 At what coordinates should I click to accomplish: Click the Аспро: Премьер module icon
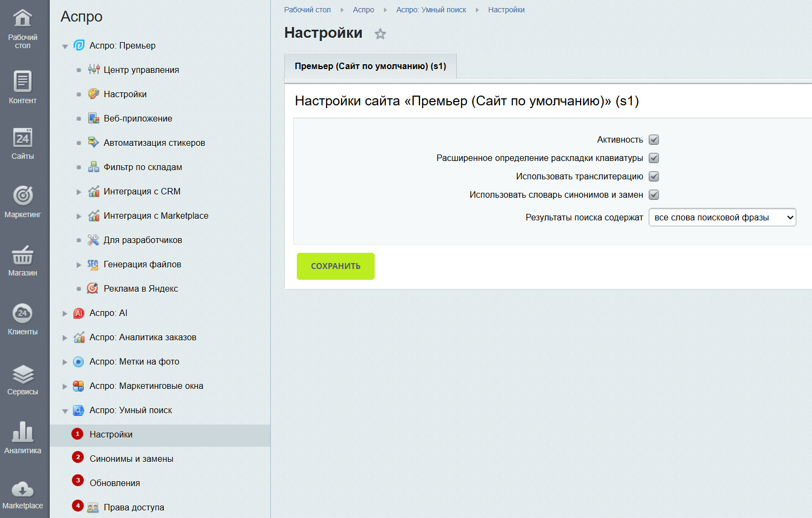(x=79, y=45)
